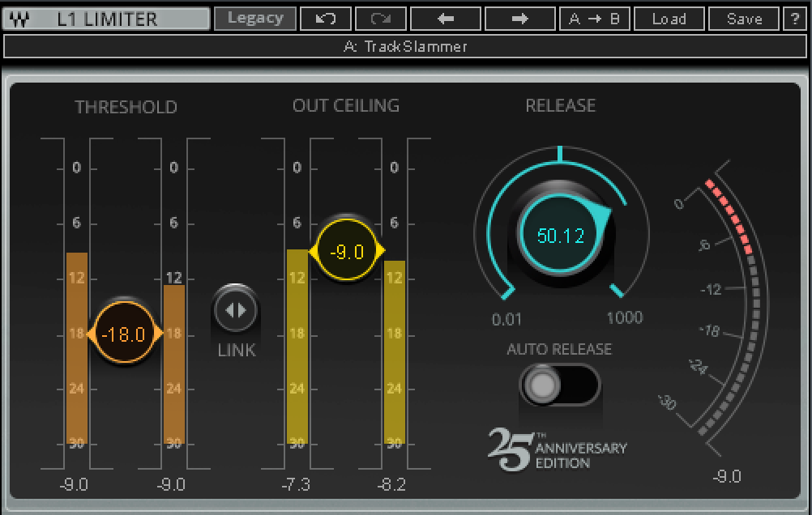Open help with the question mark button
812x515 pixels.
(x=795, y=19)
